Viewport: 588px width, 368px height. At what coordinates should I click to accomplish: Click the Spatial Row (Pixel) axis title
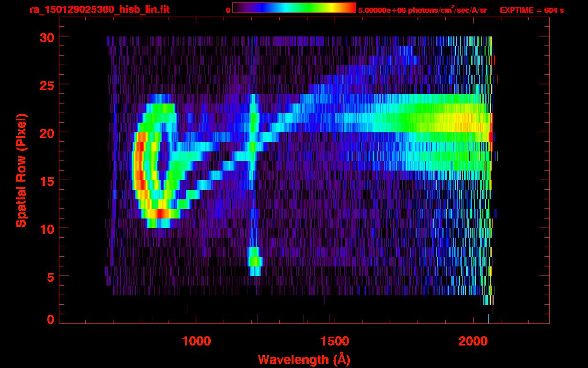21,170
